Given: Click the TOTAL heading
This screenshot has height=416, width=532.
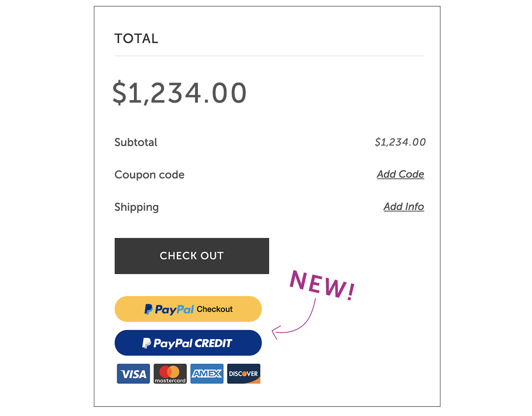Looking at the screenshot, I should pos(136,38).
